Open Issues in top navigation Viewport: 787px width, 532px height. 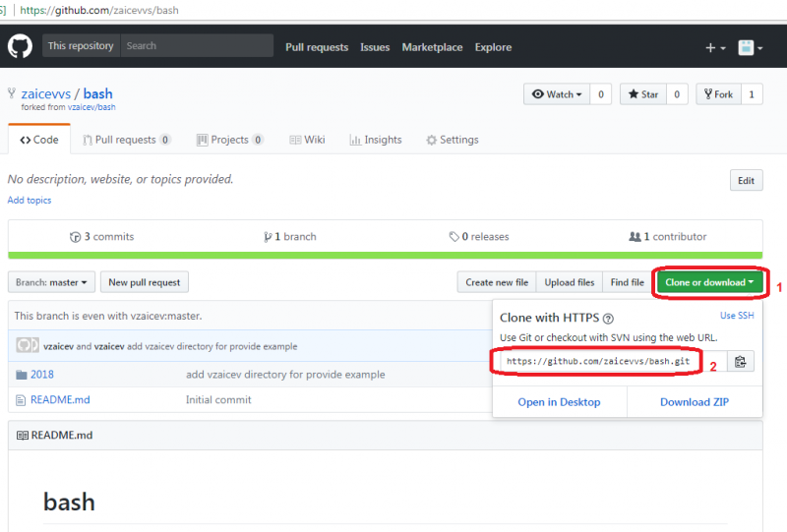click(x=375, y=47)
